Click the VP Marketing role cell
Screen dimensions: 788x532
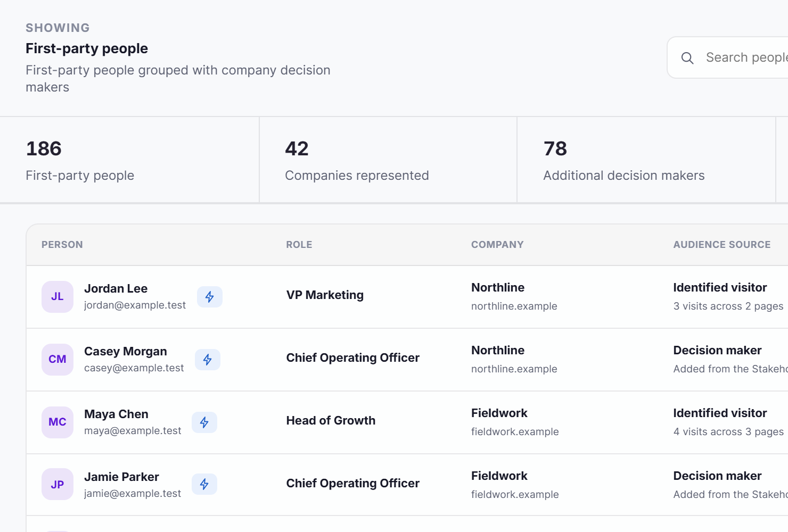(x=325, y=295)
